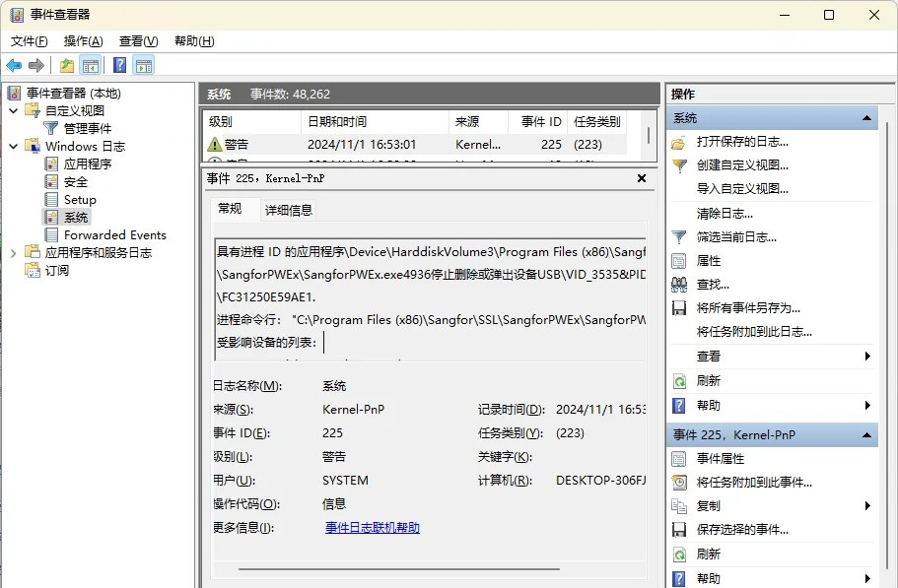This screenshot has height=588, width=898.
Task: Click the back navigation arrow in toolbar
Action: pos(14,65)
